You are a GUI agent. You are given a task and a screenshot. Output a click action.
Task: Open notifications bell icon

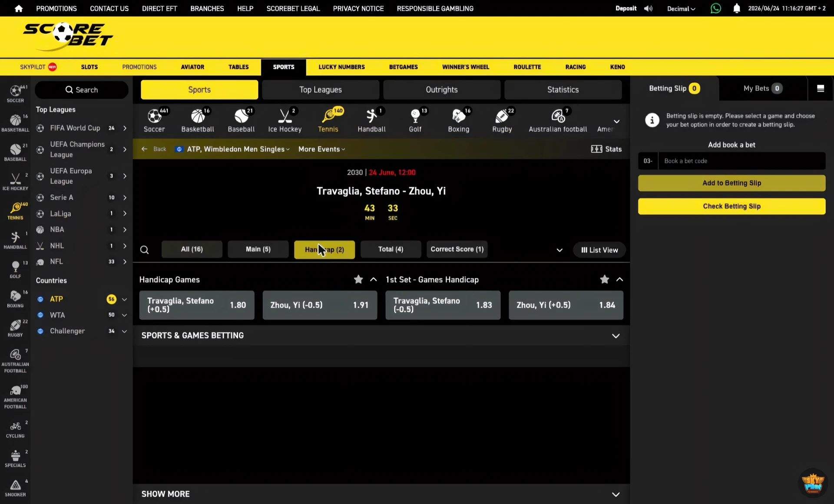coord(736,8)
